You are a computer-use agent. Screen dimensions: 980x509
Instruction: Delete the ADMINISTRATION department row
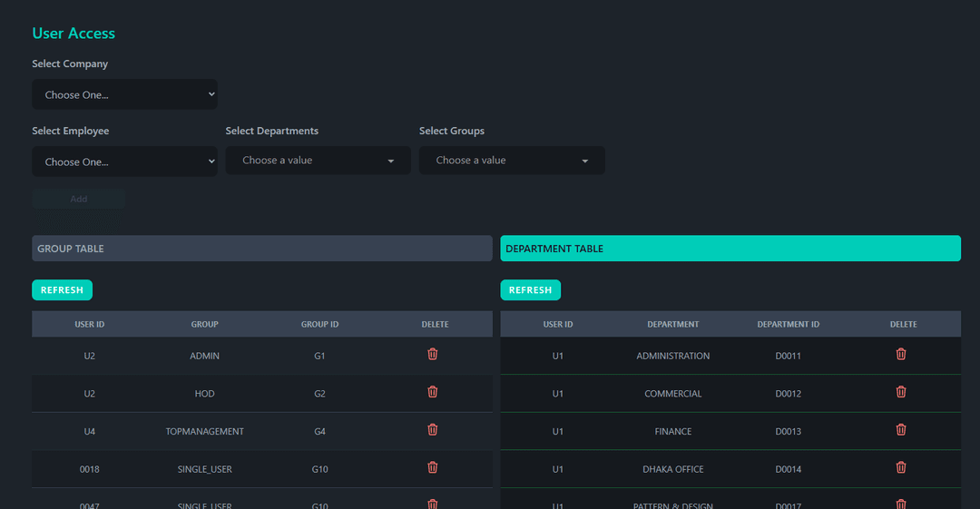click(901, 354)
